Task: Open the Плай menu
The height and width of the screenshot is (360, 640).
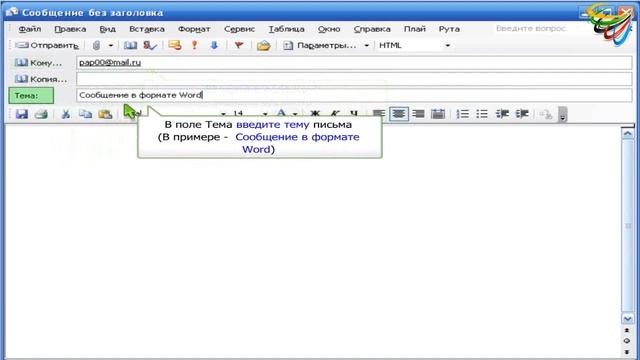Action: coord(415,29)
